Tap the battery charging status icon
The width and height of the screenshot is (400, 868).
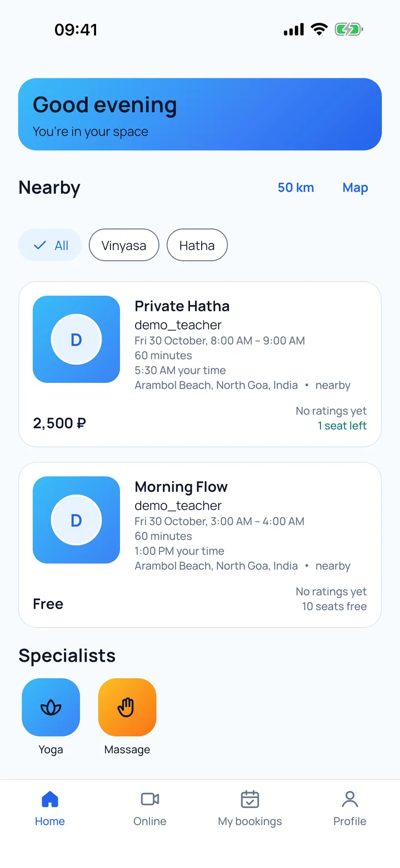(x=349, y=29)
